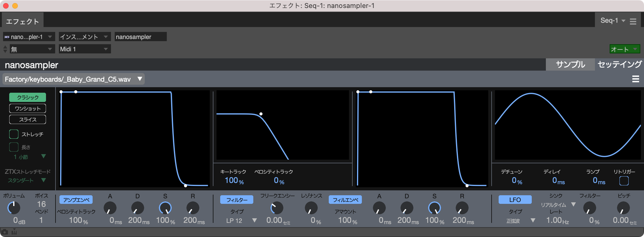Switch to the サンプル tab
Screen dimensions: 644x237
pyautogui.click(x=570, y=64)
